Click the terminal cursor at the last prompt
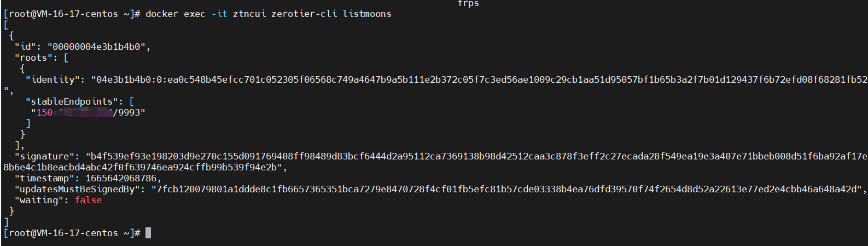The image size is (868, 246). pyautogui.click(x=148, y=233)
